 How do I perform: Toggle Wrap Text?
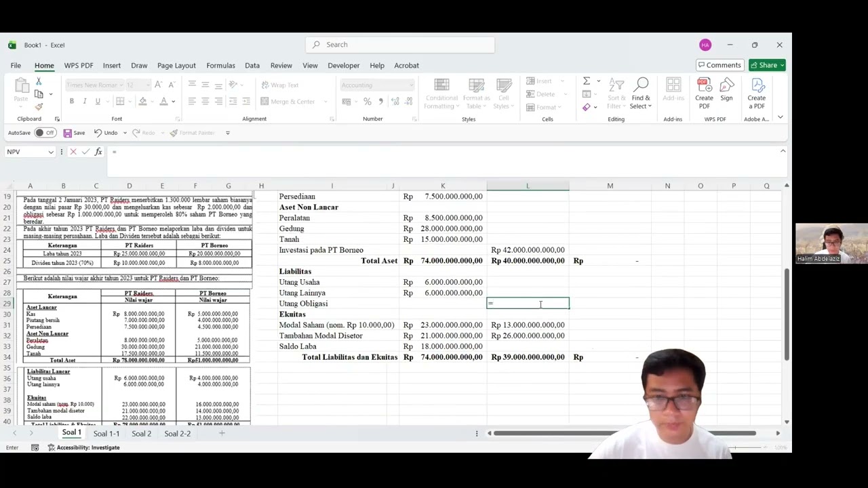(280, 85)
